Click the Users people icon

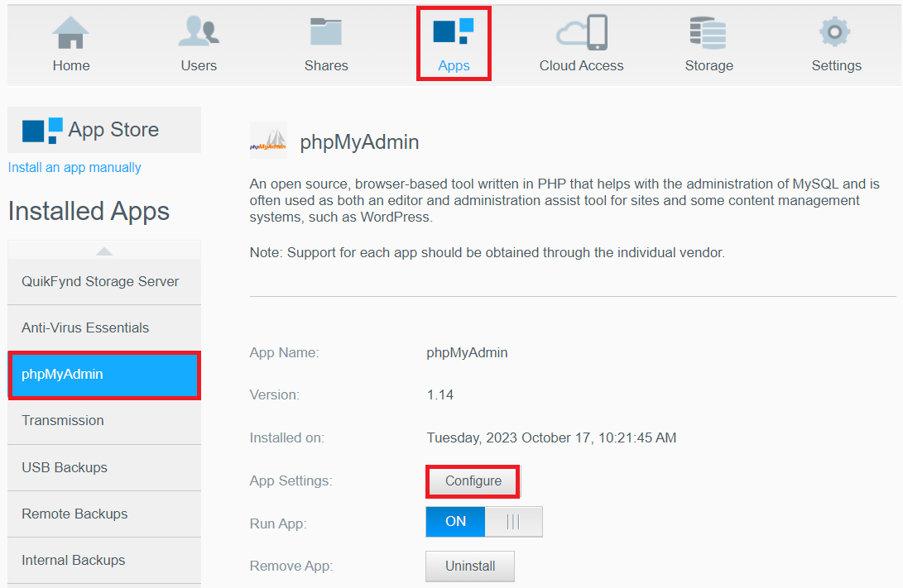click(x=199, y=31)
